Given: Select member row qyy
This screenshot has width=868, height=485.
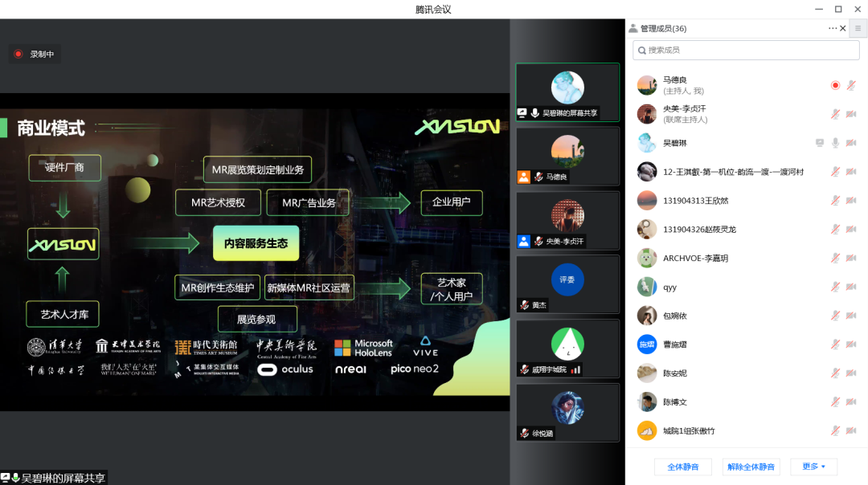Looking at the screenshot, I should coord(746,287).
